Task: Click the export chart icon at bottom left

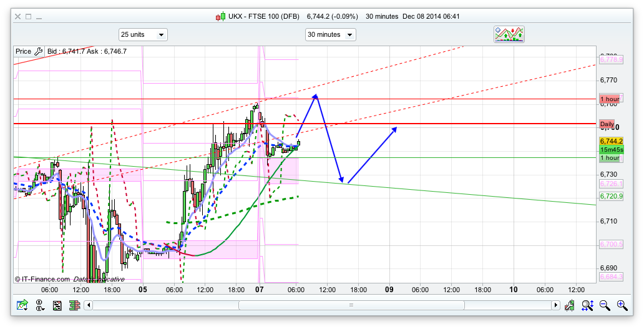Action: 22,305
